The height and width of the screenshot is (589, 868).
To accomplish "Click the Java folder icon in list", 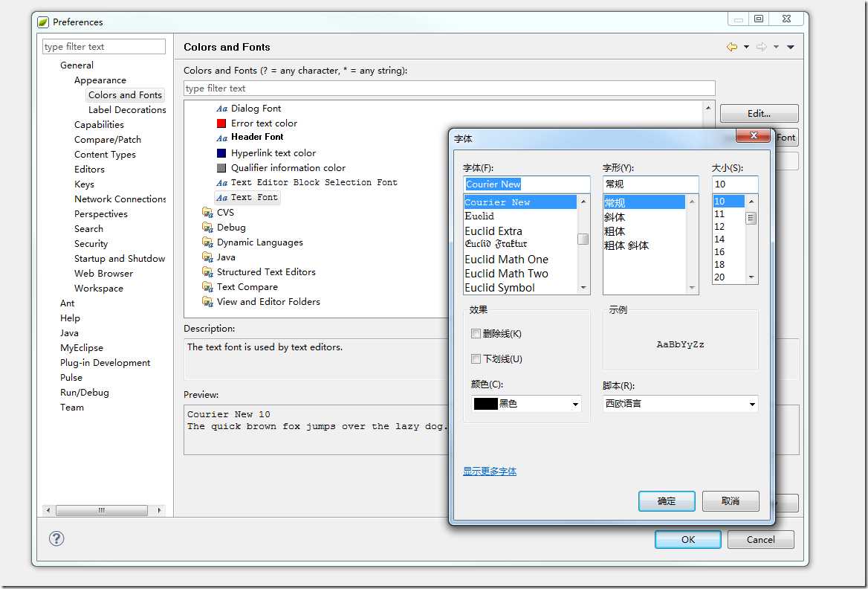I will pos(207,257).
